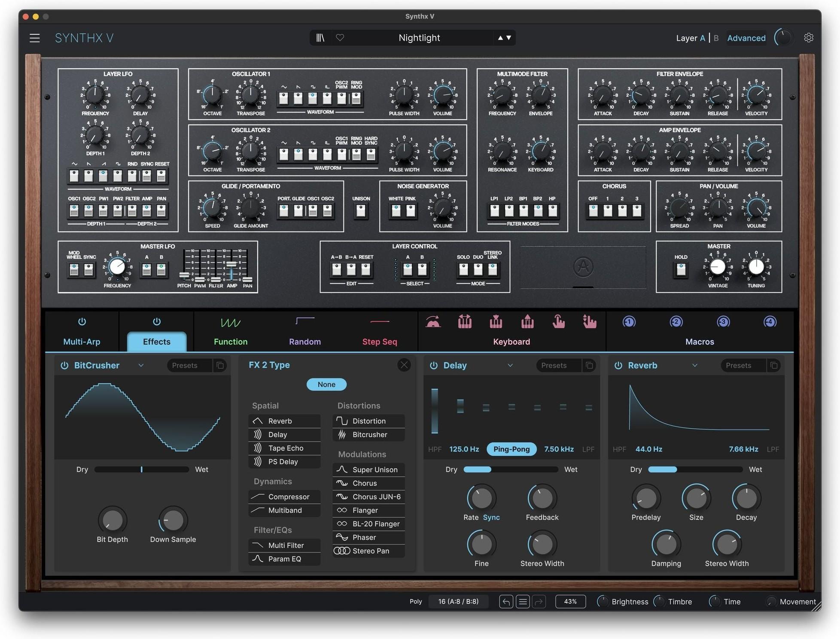Switch to the Step Seq tab
Screen dimensions: 840x639
point(380,342)
